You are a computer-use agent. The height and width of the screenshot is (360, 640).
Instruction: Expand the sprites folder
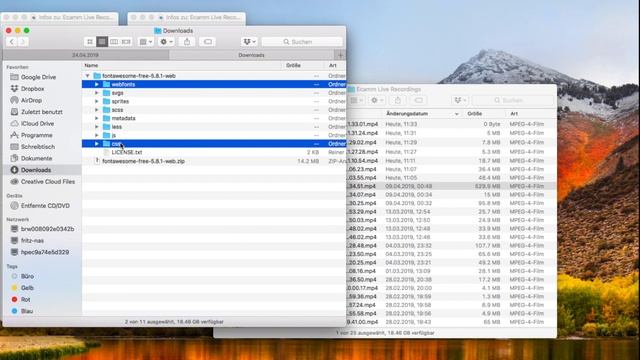(x=97, y=101)
